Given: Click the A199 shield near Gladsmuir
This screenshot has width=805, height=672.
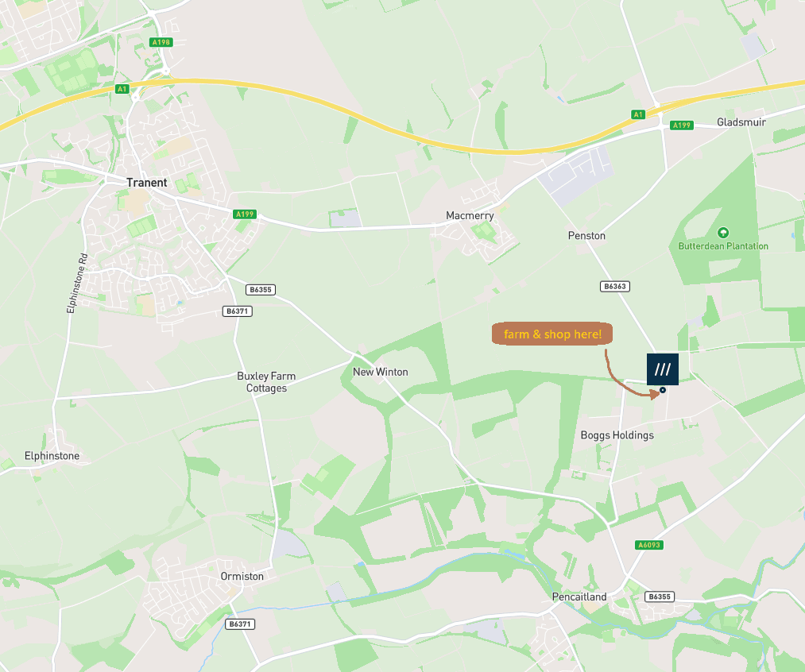Looking at the screenshot, I should (x=682, y=126).
